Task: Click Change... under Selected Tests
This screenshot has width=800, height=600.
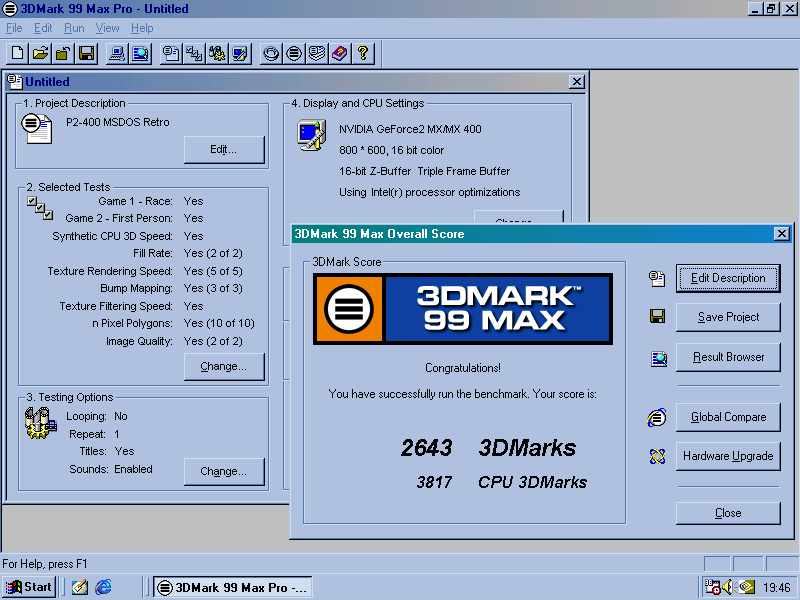Action: [224, 366]
